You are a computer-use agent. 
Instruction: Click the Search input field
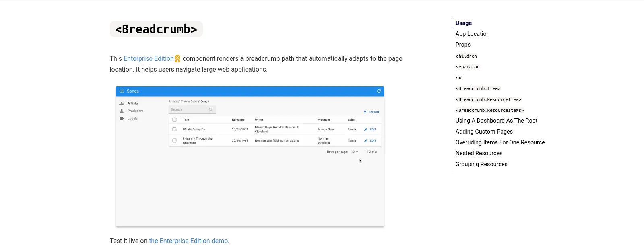pyautogui.click(x=188, y=110)
